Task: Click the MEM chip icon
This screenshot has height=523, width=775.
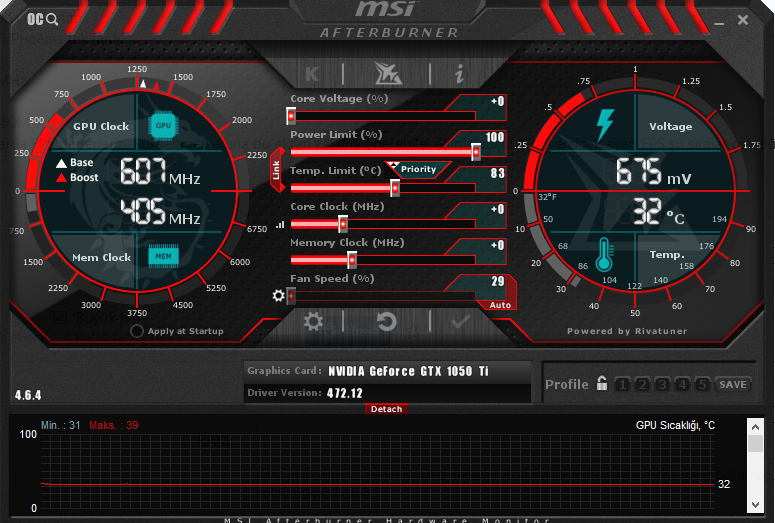Action: 163,256
